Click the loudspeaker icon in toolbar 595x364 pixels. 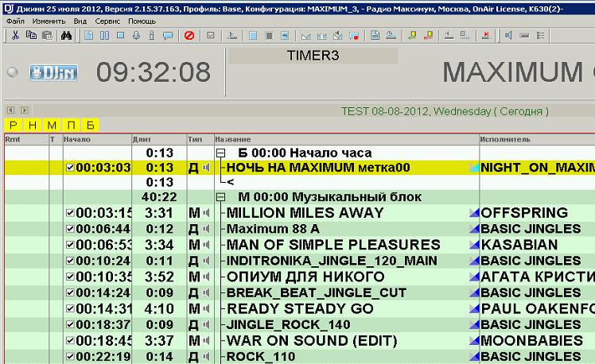coord(508,36)
